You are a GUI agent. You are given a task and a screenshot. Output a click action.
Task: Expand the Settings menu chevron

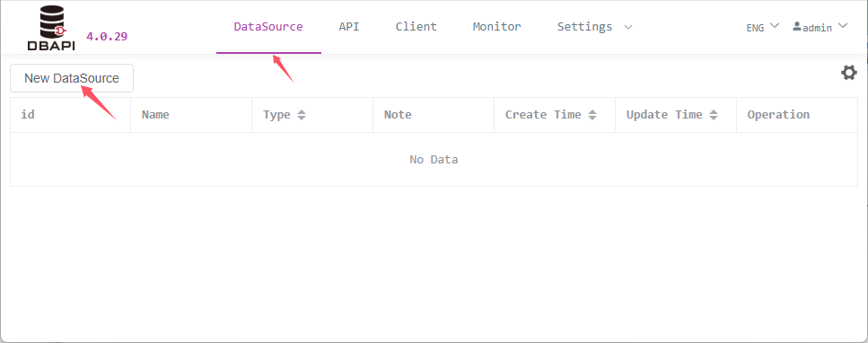(x=628, y=27)
